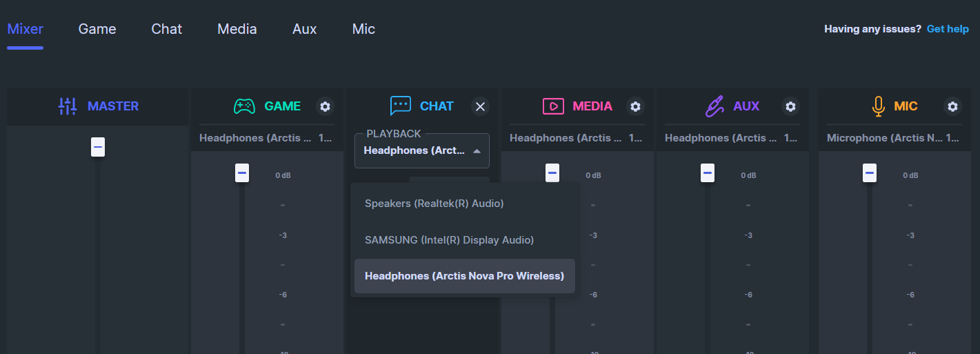Open Mic channel settings gear

[x=953, y=106]
